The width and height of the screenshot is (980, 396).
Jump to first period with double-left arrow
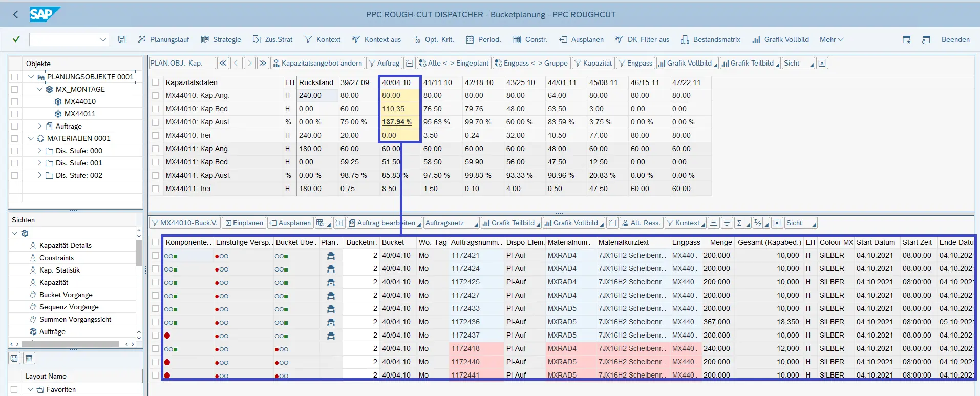(x=223, y=63)
